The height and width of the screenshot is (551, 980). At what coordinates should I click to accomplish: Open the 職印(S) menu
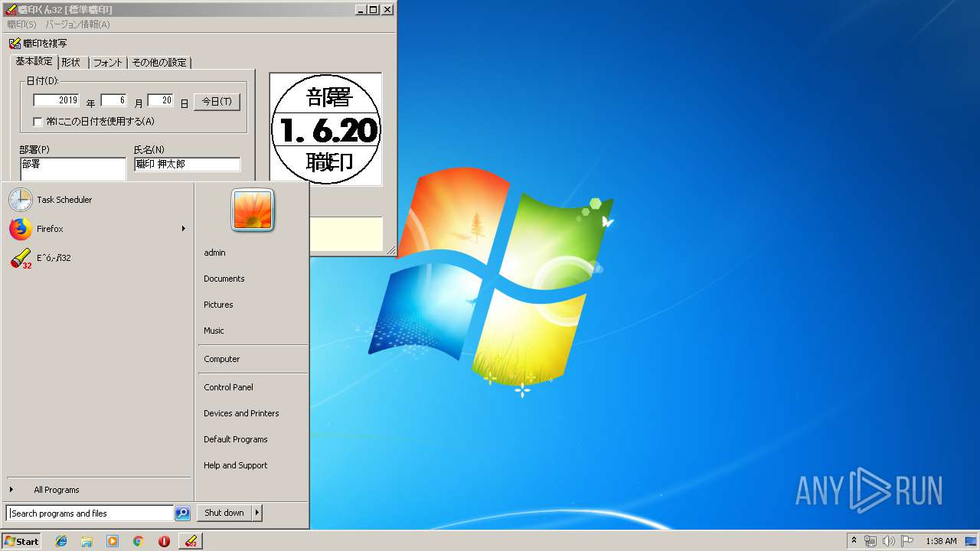(21, 24)
